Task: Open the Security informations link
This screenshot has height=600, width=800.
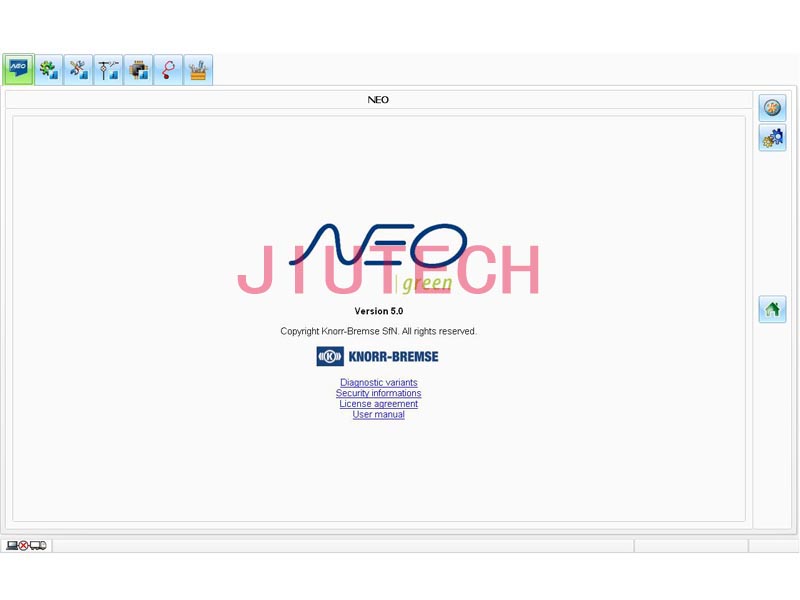Action: click(379, 393)
